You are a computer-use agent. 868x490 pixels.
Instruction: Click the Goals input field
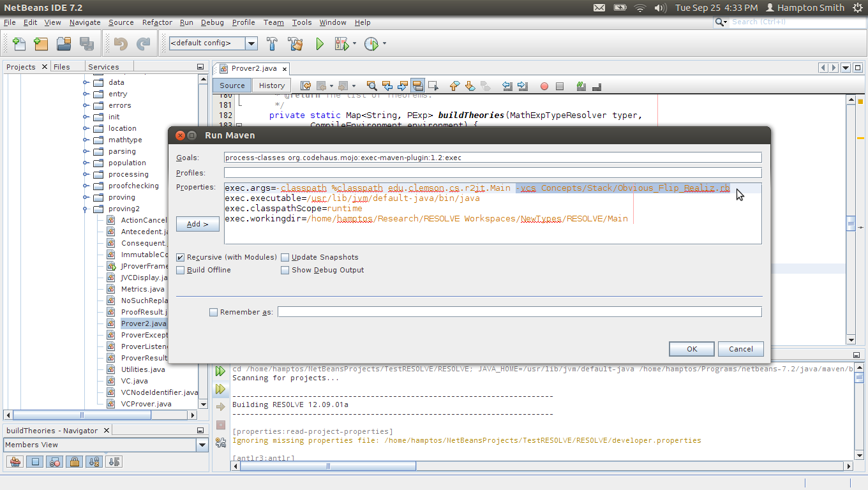click(x=493, y=158)
